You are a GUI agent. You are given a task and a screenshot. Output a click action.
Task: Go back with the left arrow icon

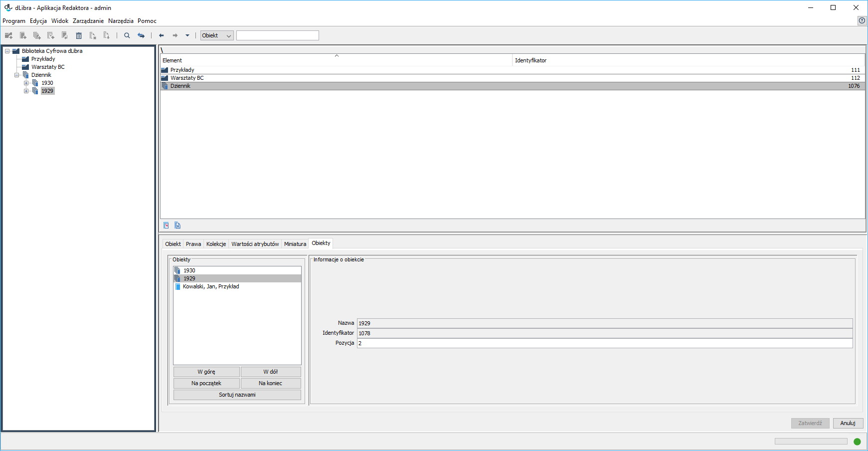coord(162,35)
